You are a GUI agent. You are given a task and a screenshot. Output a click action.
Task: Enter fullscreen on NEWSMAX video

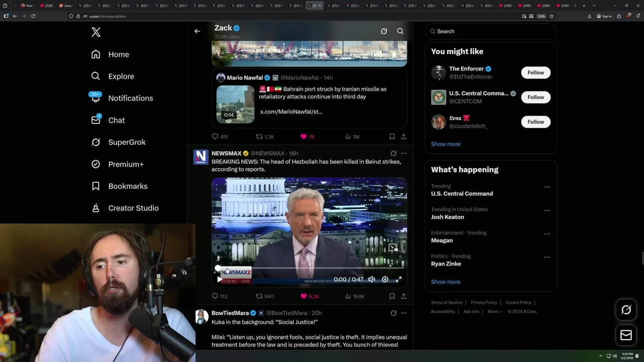click(398, 280)
